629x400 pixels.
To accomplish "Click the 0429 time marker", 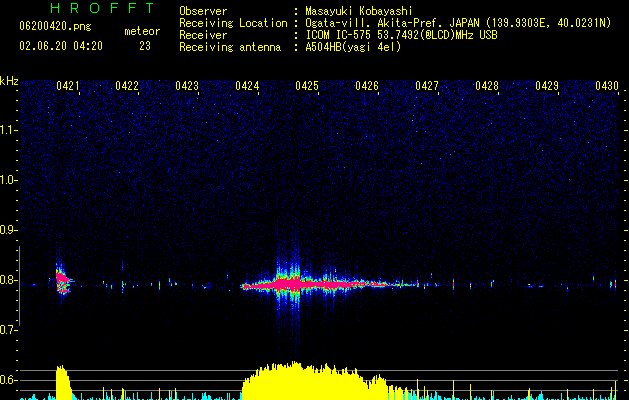I will (547, 86).
